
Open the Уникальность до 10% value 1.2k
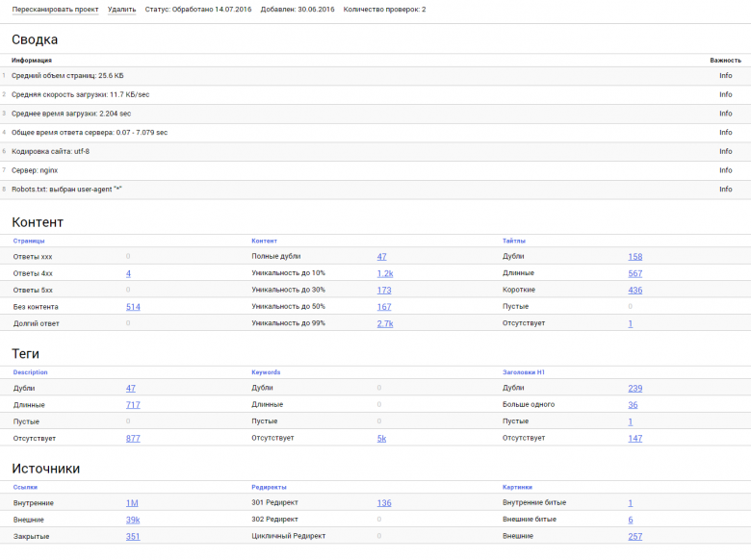click(x=385, y=274)
